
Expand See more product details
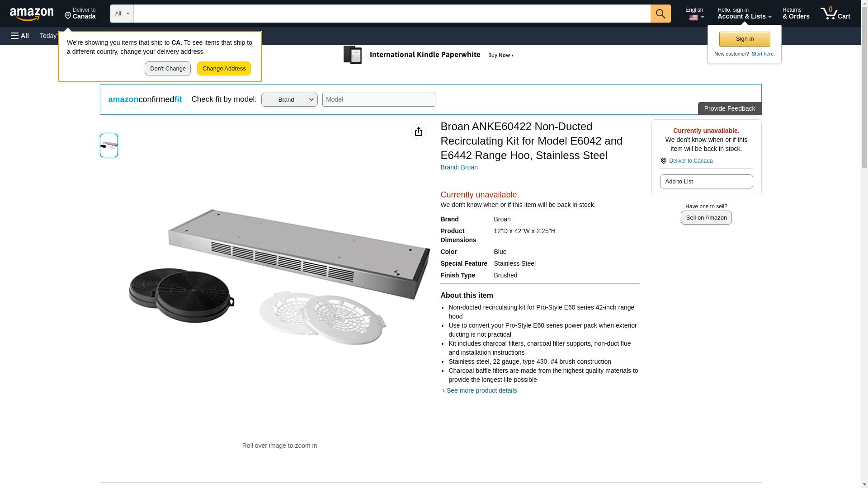[x=481, y=390]
